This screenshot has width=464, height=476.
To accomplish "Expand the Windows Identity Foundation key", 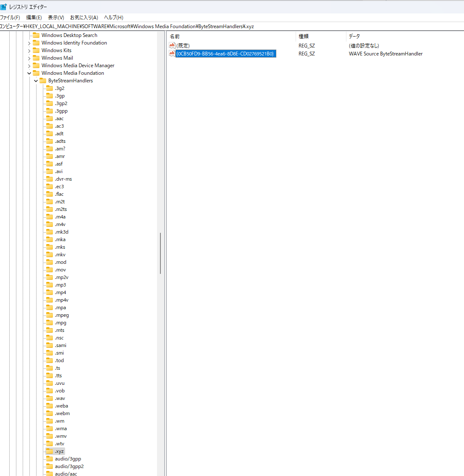I will click(x=29, y=43).
